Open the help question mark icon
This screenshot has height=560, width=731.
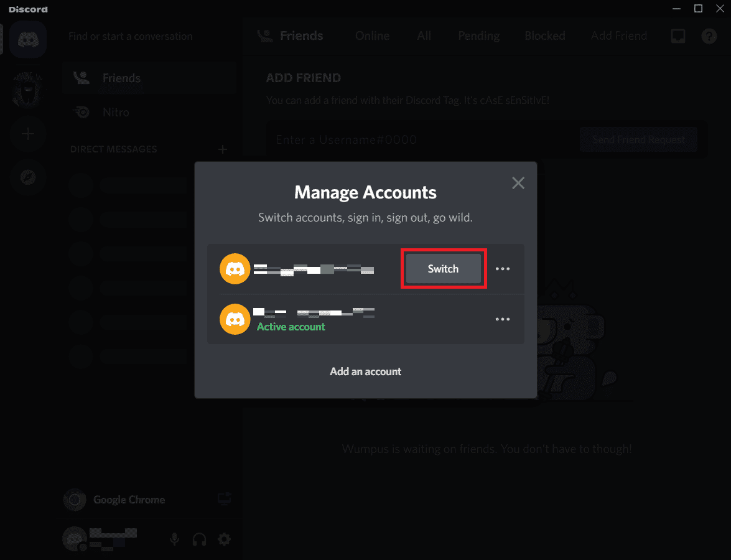pyautogui.click(x=709, y=36)
